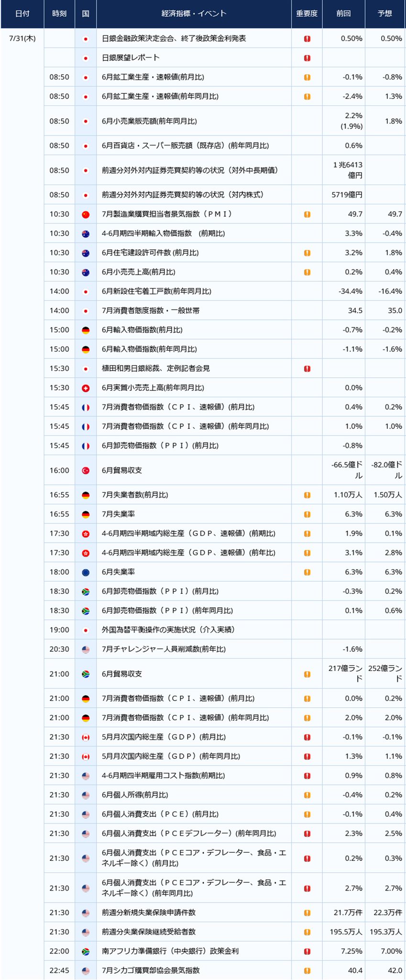Click previous value 217億ランド
This screenshot has height=980, width=406.
[x=345, y=674]
